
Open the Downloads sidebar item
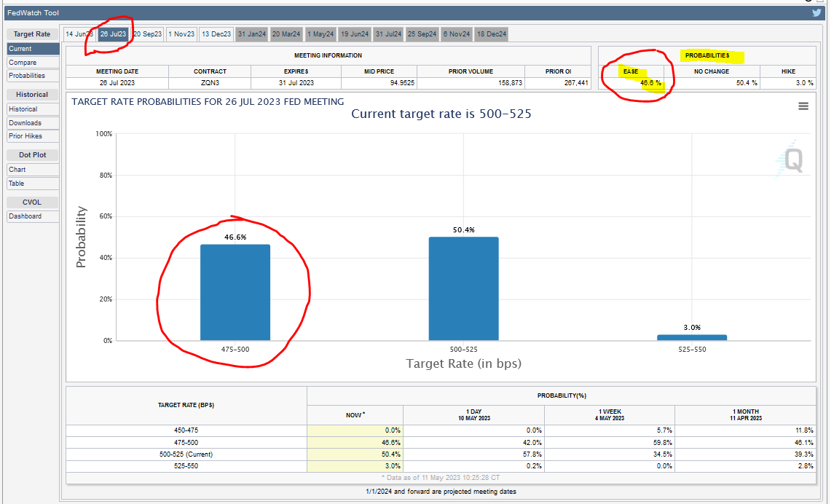[33, 123]
